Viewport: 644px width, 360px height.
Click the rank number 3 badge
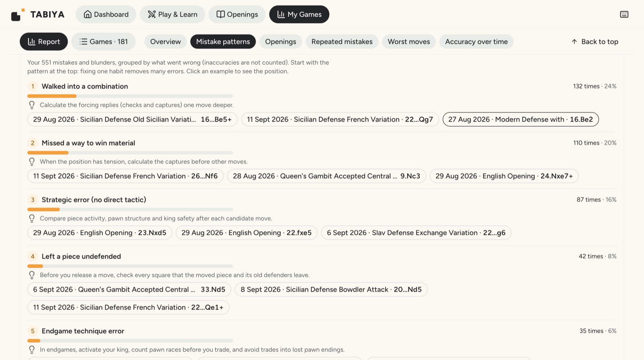[x=33, y=200]
